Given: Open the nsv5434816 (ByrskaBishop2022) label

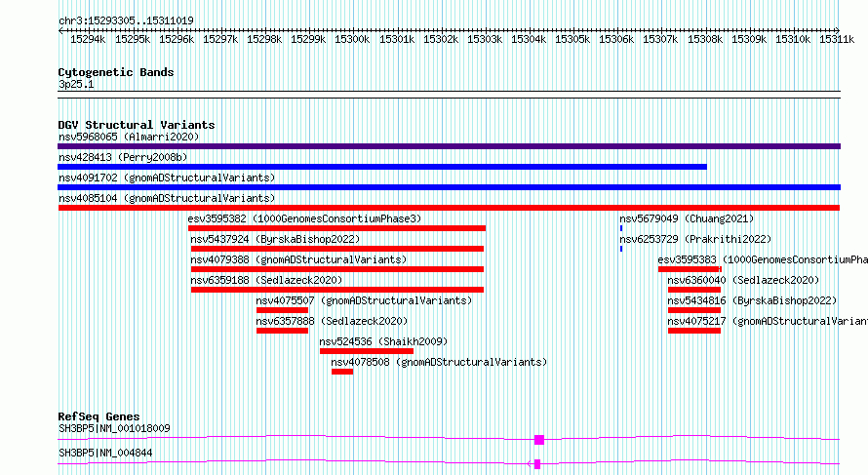Looking at the screenshot, I should (752, 300).
